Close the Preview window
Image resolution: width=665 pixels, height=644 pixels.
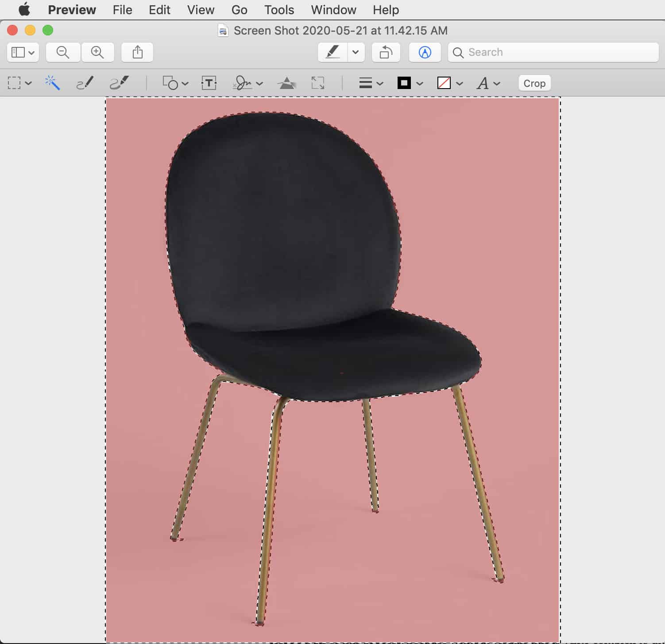point(12,30)
